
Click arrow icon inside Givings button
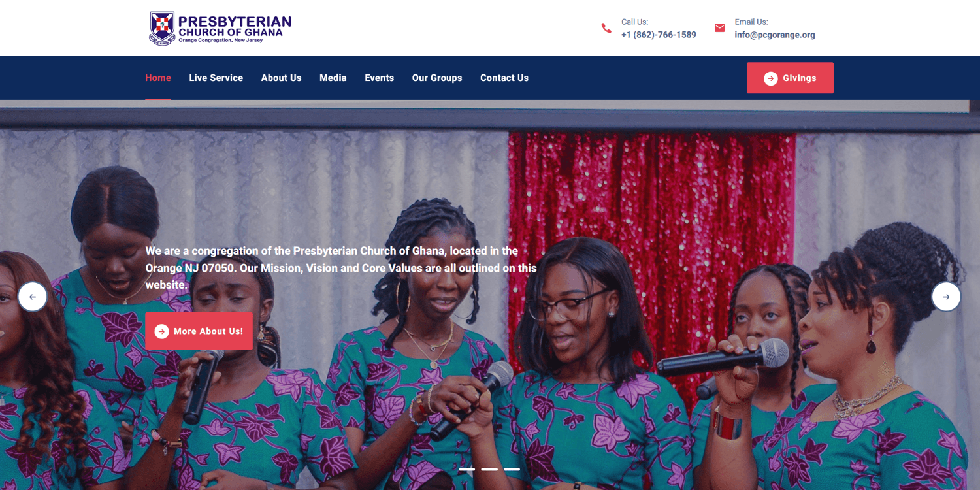tap(771, 78)
